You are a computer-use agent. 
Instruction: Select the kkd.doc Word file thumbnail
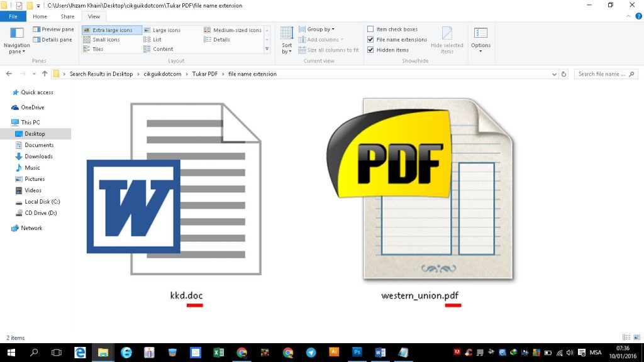[x=174, y=189]
